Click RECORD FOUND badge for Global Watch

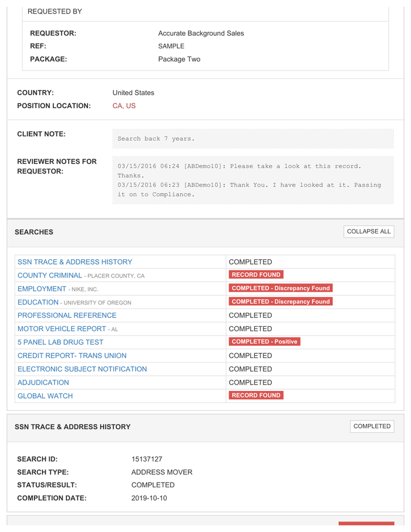[256, 395]
